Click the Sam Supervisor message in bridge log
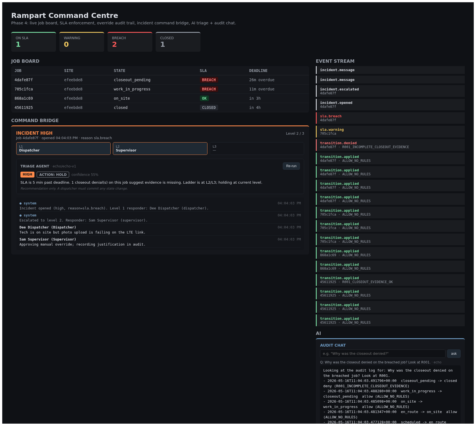 [x=160, y=242]
